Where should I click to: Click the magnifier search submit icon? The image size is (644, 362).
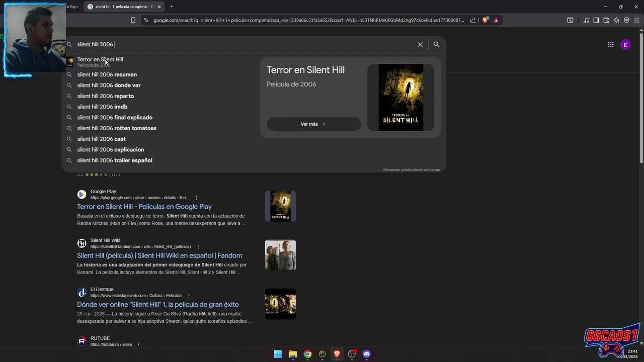click(436, 45)
